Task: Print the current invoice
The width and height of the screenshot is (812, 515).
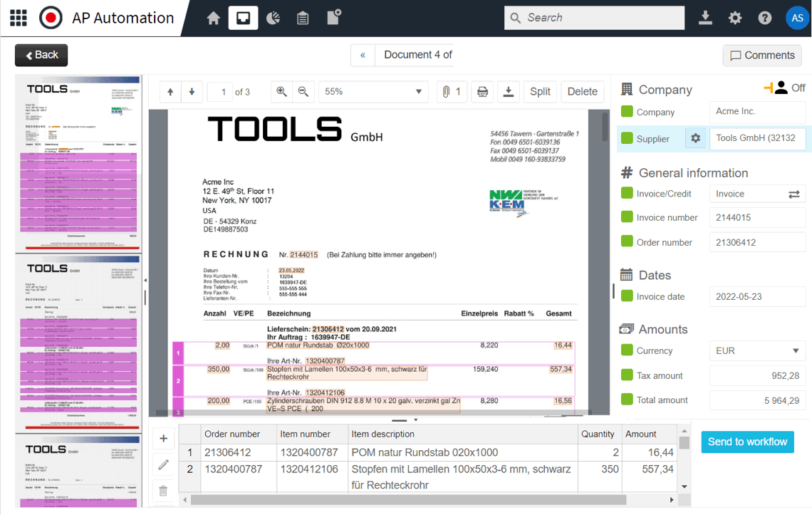Action: tap(482, 91)
